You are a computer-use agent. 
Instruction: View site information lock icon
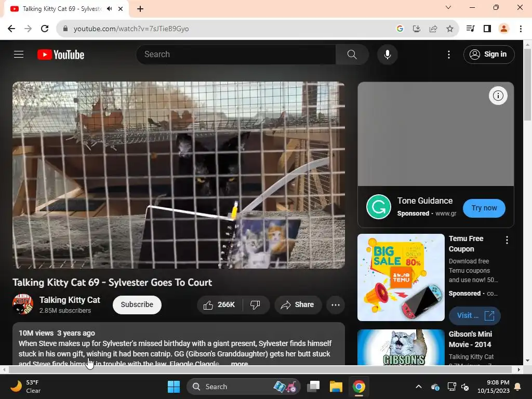click(x=65, y=29)
